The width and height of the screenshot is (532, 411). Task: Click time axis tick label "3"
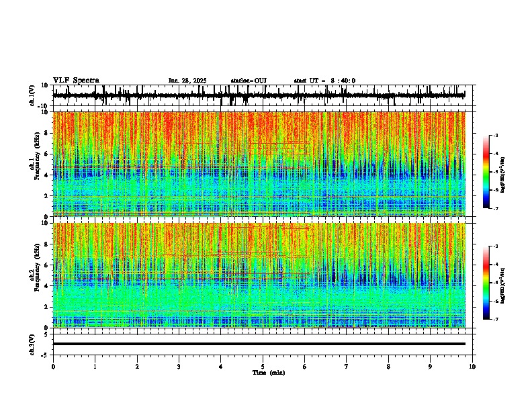point(179,367)
